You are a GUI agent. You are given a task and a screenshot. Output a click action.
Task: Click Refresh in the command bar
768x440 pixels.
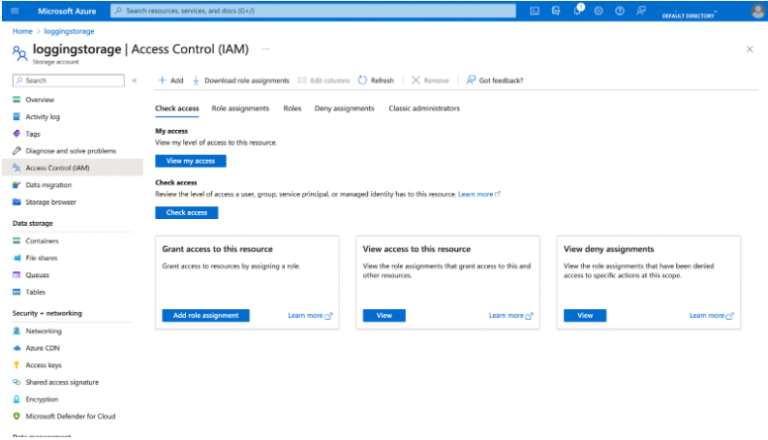pos(376,80)
